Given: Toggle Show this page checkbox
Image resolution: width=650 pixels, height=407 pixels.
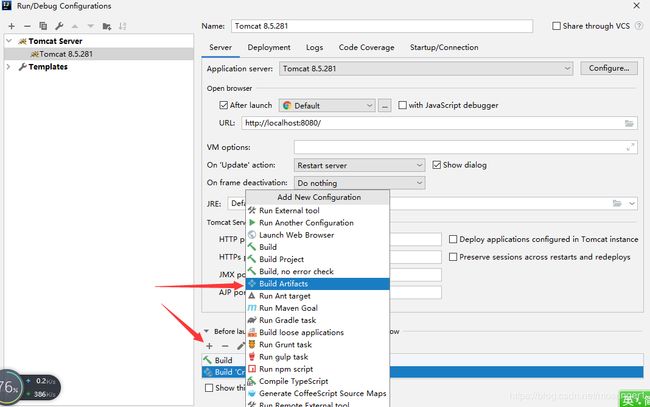Looking at the screenshot, I should pos(209,388).
